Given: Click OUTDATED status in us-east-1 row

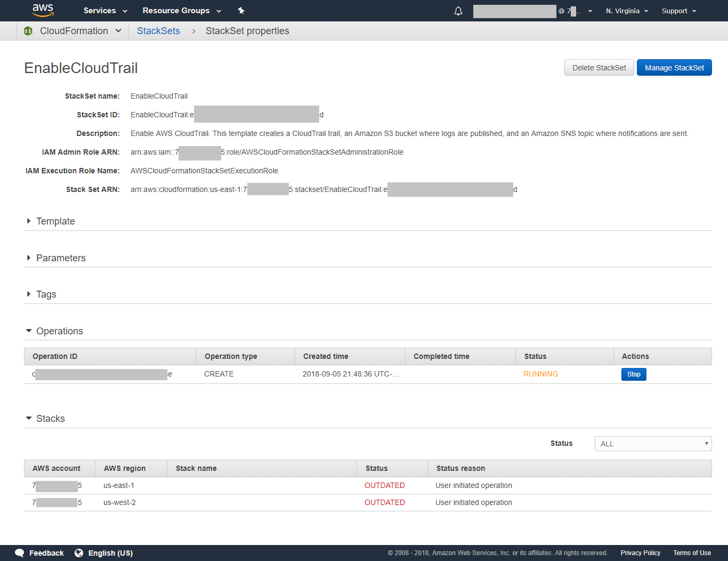Looking at the screenshot, I should tap(385, 485).
